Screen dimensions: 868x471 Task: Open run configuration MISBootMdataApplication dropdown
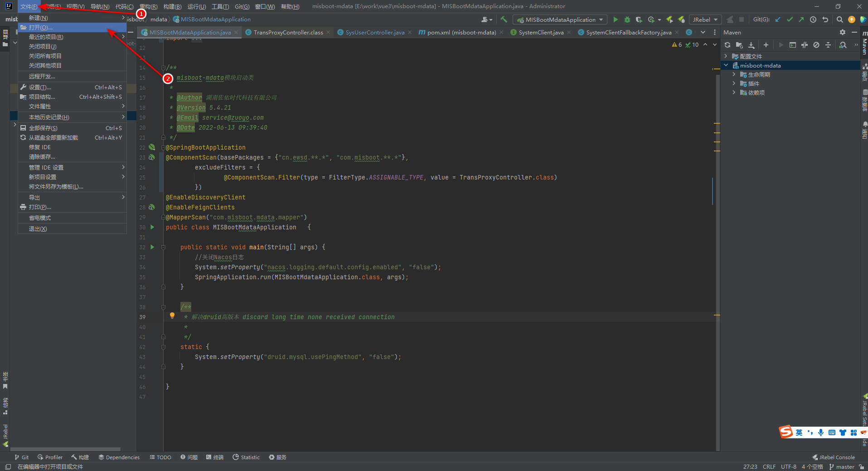coord(560,19)
